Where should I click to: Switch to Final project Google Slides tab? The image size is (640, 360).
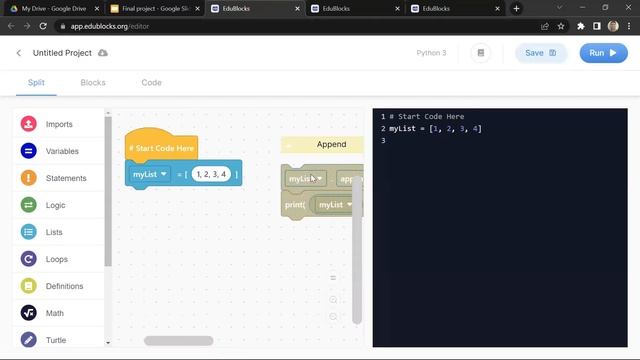point(155,8)
